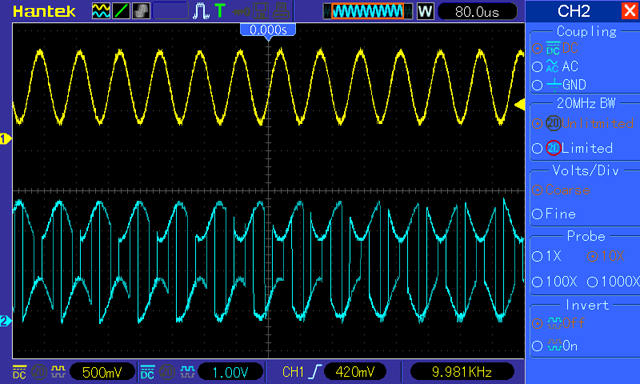
Task: Select Limited 20MHz bandwidth option
Action: coord(573,148)
